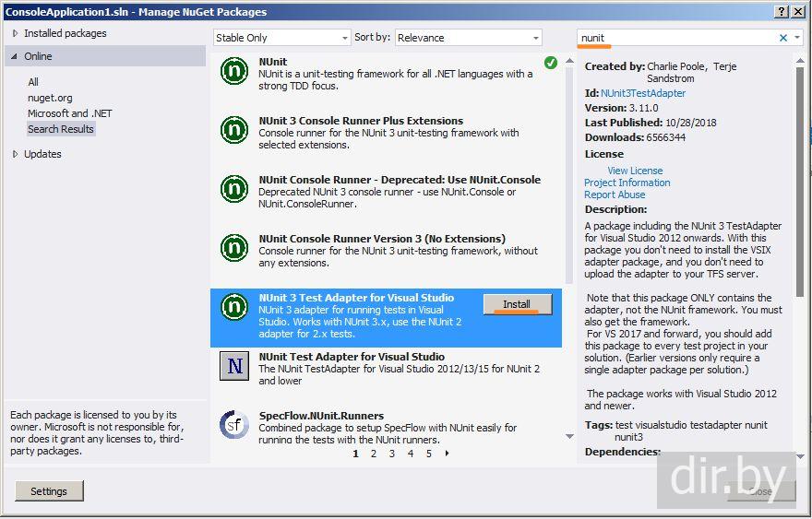
Task: Click the nunit search input field
Action: (678, 38)
